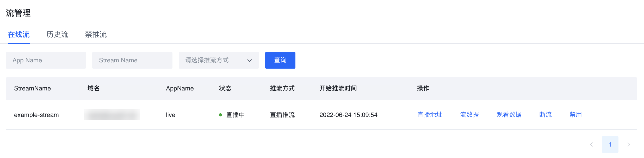Click the green 直播中 status dot
The image size is (644, 158).
click(220, 115)
